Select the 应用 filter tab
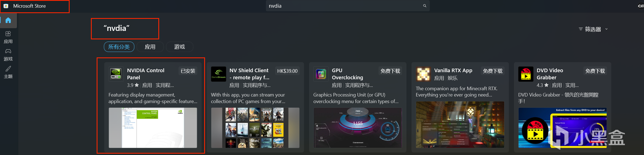 (150, 47)
